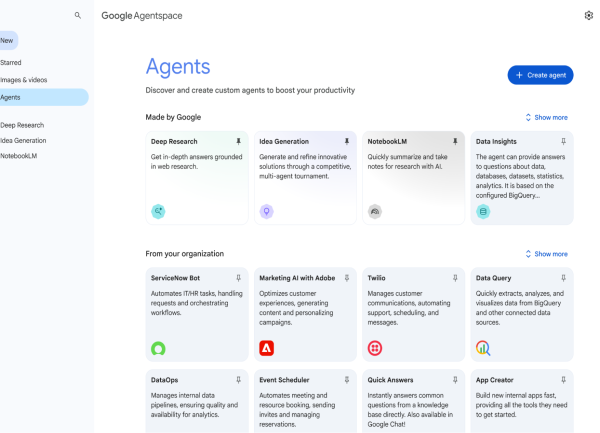Open the Event Scheduler card title

[x=284, y=380]
